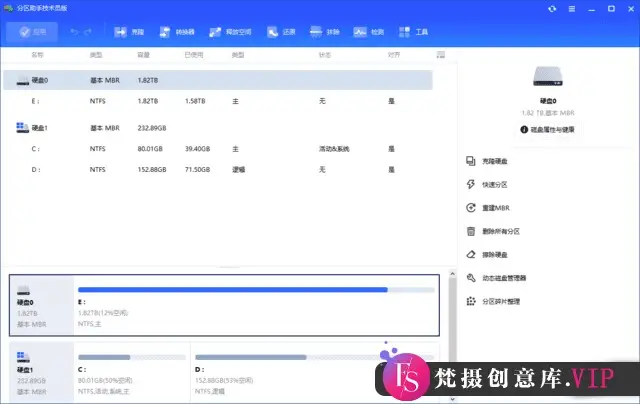Select the D: partition row
The width and height of the screenshot is (640, 404).
click(x=218, y=169)
